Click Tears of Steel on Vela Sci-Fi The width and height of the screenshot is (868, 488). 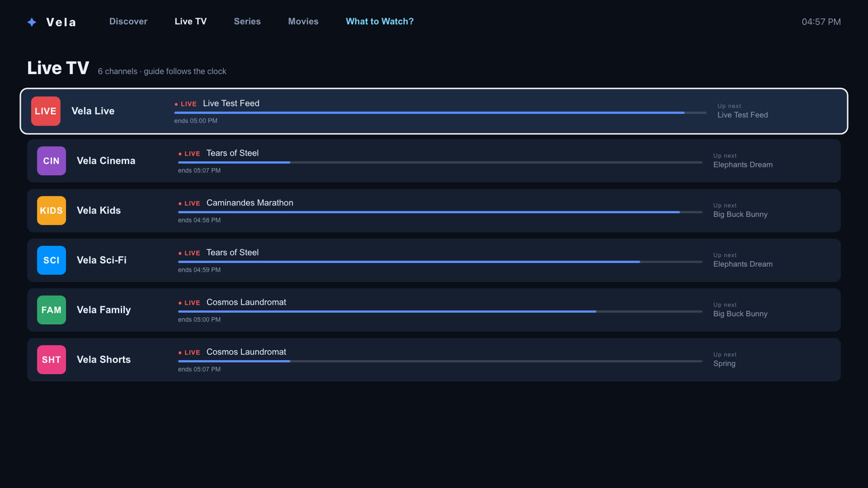tap(232, 253)
